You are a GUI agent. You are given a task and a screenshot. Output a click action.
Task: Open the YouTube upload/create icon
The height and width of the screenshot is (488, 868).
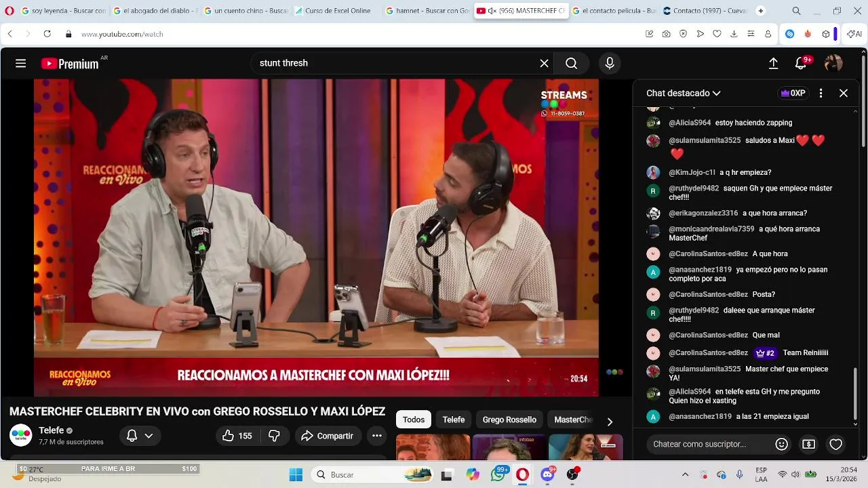773,63
